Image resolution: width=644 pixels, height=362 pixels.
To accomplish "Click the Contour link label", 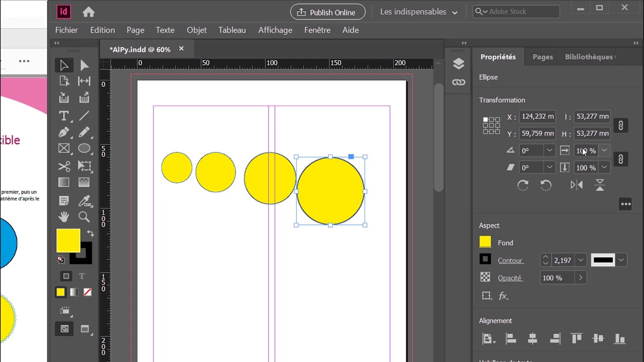I will (510, 260).
